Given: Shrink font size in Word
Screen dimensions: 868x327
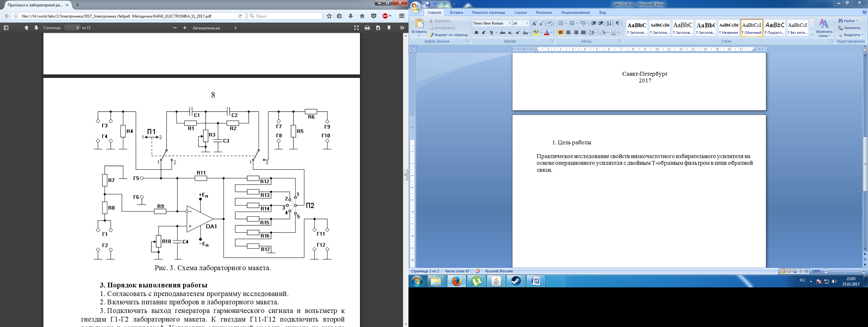Looking at the screenshot, I should coord(541,23).
